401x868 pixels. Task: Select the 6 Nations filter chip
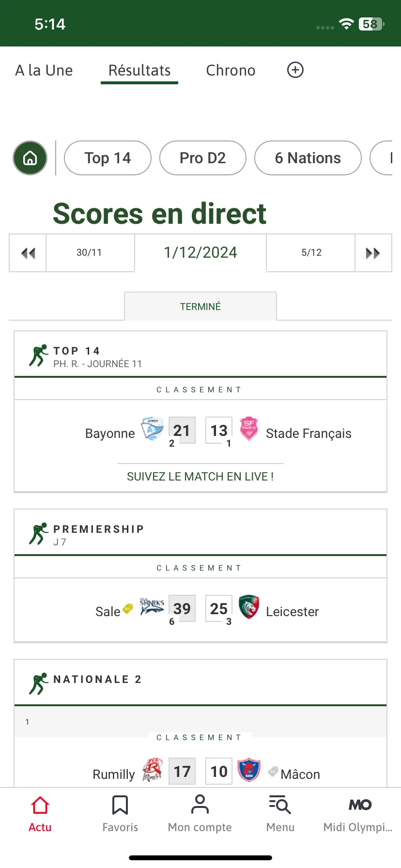tap(308, 158)
